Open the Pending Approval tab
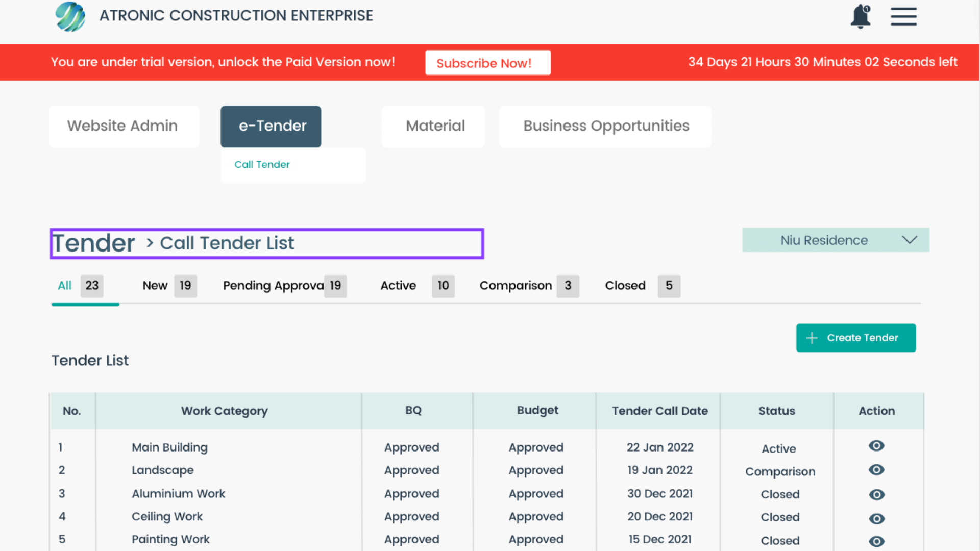980x551 pixels. pyautogui.click(x=273, y=285)
